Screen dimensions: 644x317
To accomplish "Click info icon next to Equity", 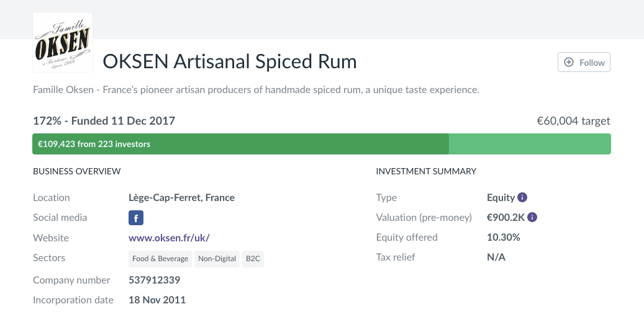I will click(522, 197).
